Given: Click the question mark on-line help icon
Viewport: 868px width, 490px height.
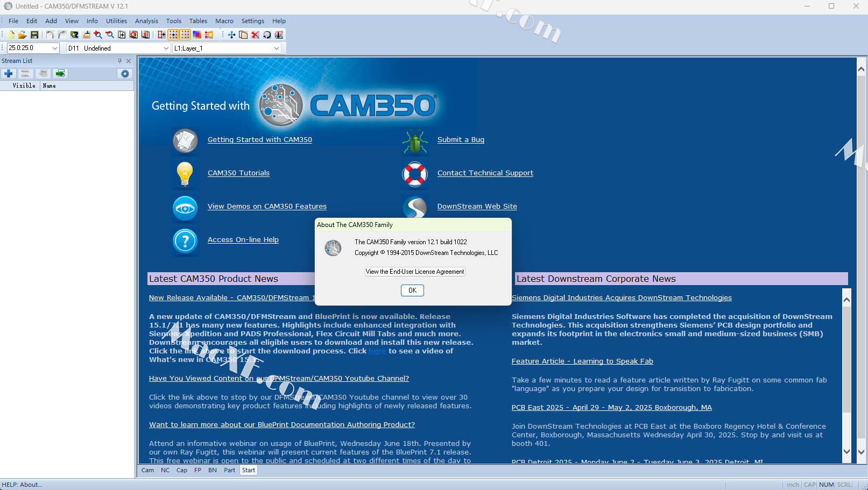Looking at the screenshot, I should (x=185, y=241).
